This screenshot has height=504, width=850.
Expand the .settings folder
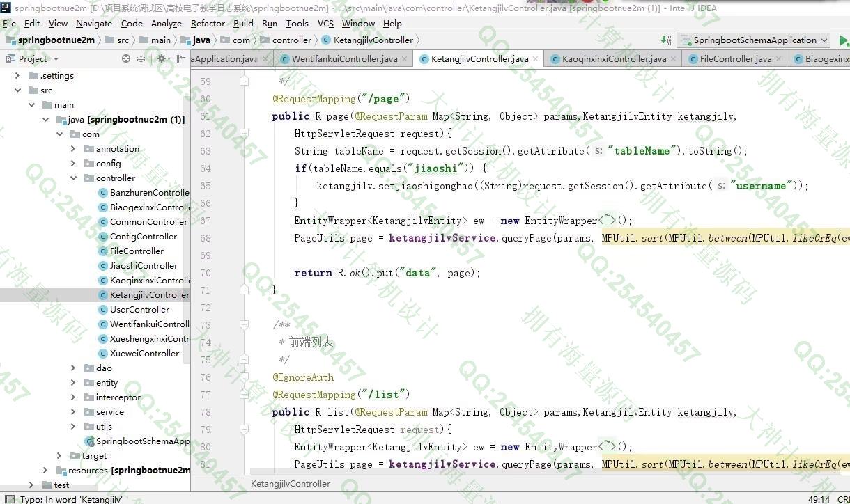[x=17, y=75]
